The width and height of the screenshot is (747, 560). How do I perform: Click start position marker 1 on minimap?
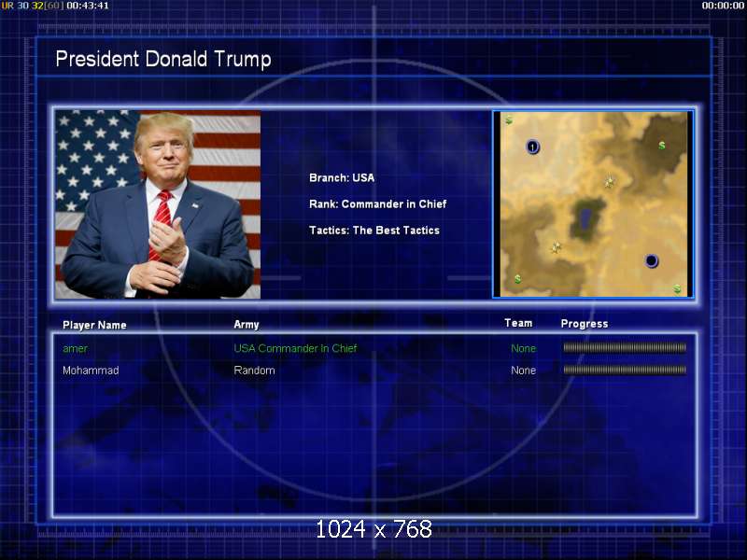[x=532, y=147]
